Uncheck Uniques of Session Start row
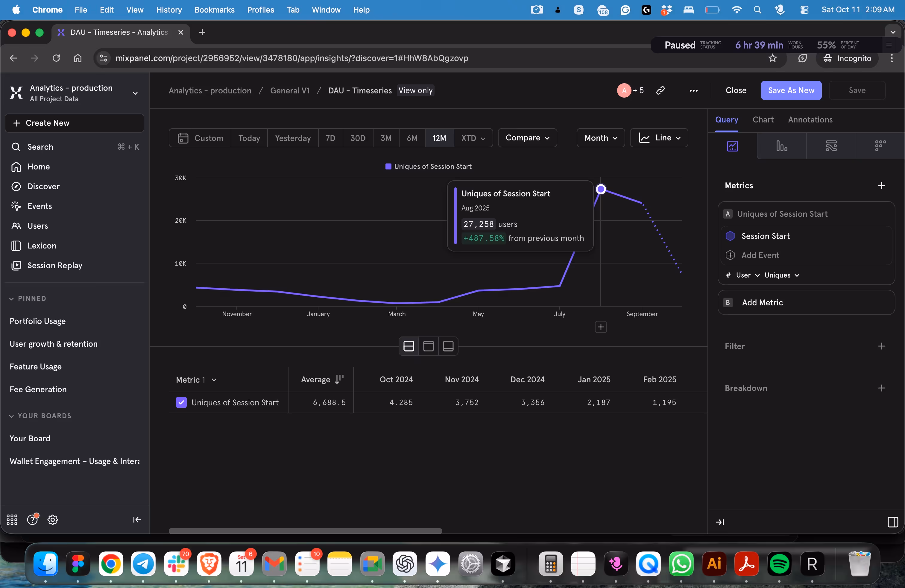The image size is (905, 588). (x=181, y=402)
